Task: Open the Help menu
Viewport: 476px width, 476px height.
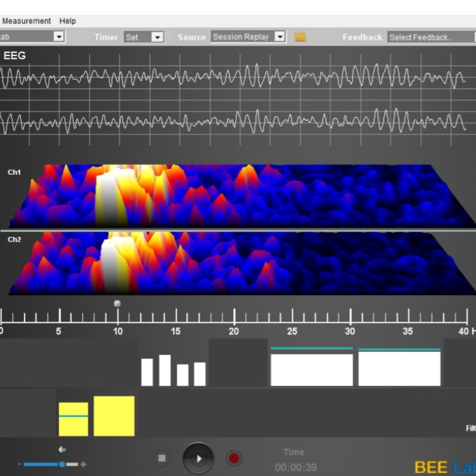Action: point(68,21)
